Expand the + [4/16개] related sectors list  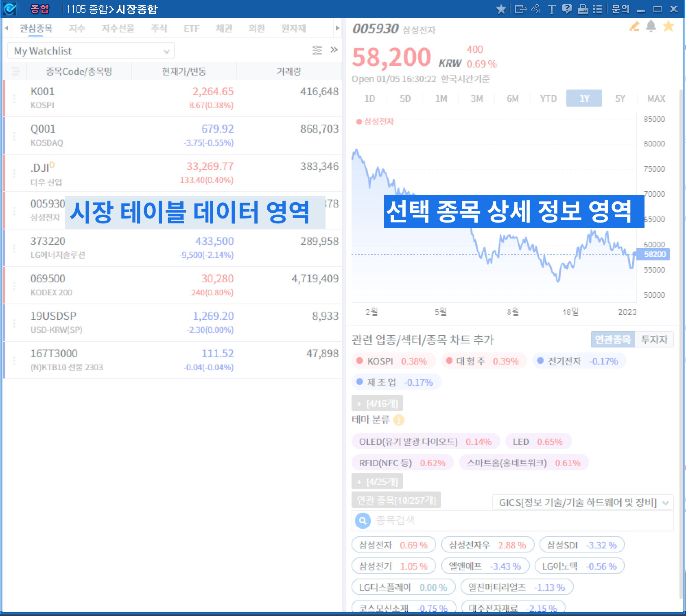coord(377,404)
